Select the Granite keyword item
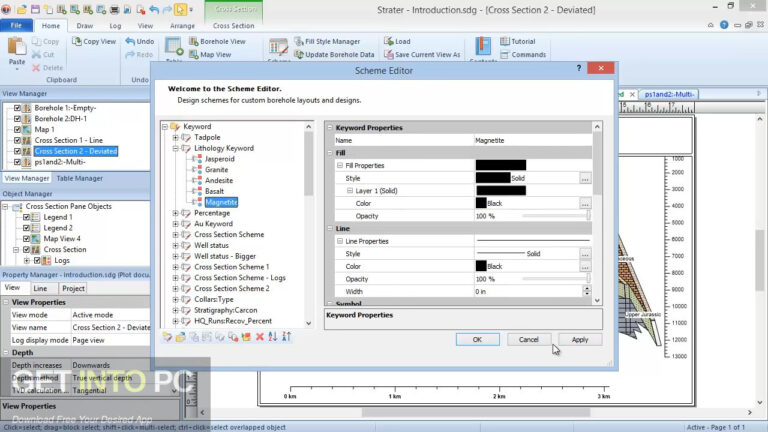 coord(216,169)
